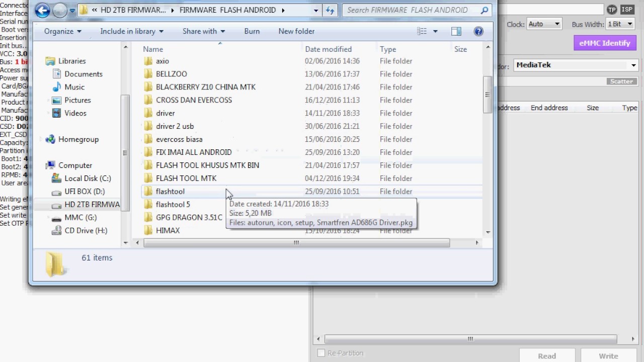Select the flashtool 5 folder
644x362 pixels.
[x=167, y=205]
